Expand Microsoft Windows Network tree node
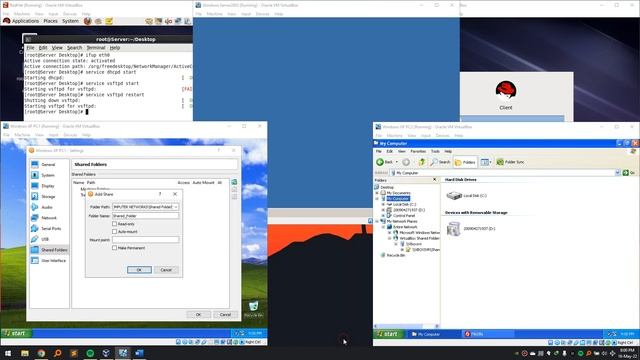This screenshot has height=360, width=640. point(390,233)
